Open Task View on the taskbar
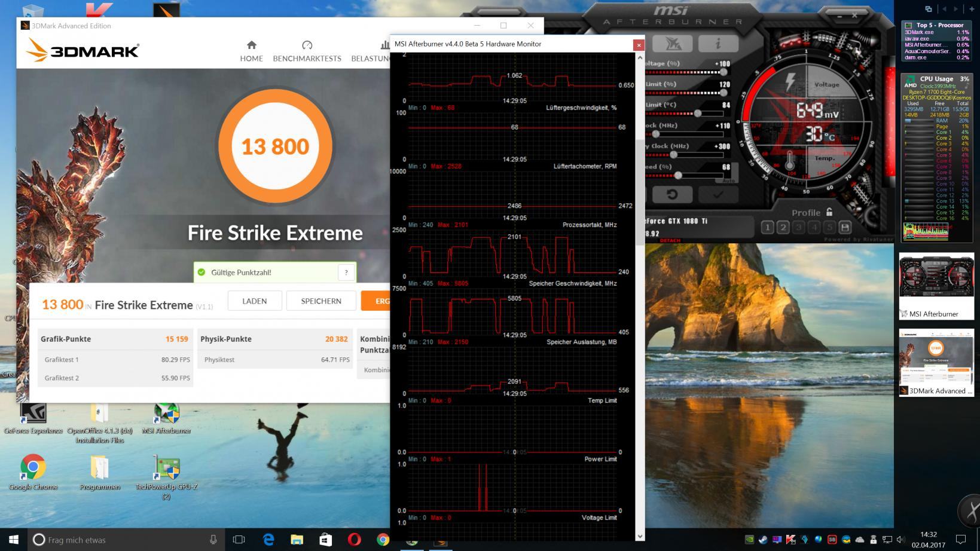 tap(239, 540)
